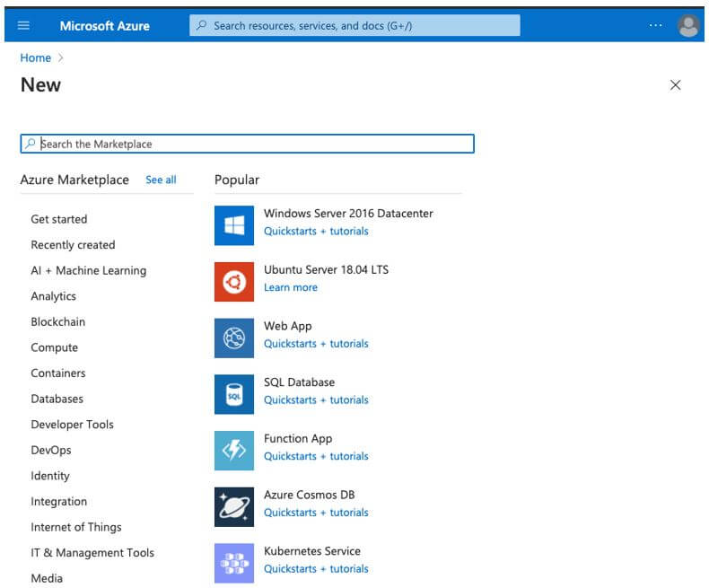Expand the top bar ellipsis menu

tap(656, 26)
